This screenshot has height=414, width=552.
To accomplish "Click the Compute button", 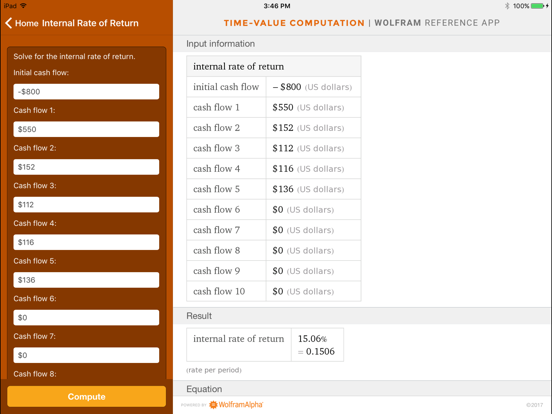I will [x=87, y=396].
